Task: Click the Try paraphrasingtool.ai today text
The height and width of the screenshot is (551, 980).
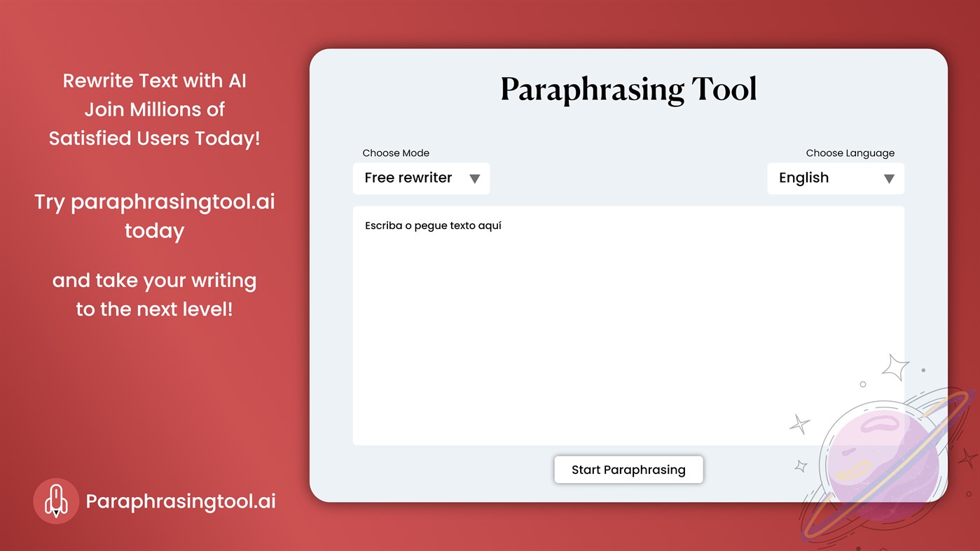Action: (154, 216)
